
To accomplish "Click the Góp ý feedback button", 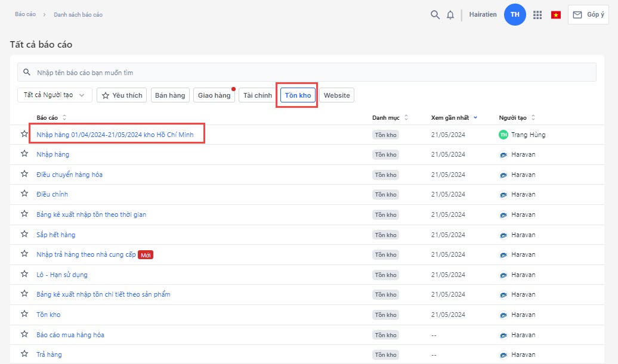I will pyautogui.click(x=588, y=15).
